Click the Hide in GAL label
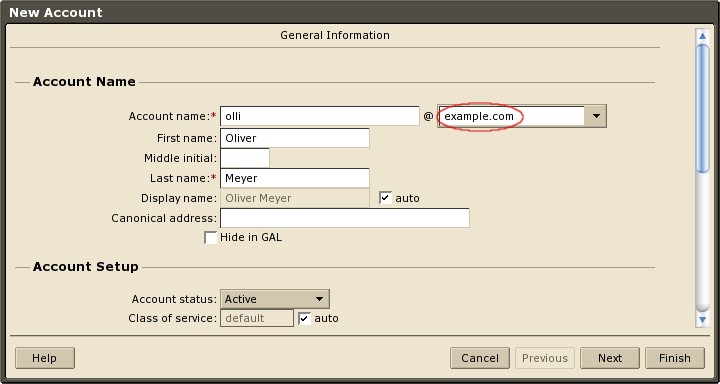This screenshot has height=384, width=720. (x=251, y=237)
